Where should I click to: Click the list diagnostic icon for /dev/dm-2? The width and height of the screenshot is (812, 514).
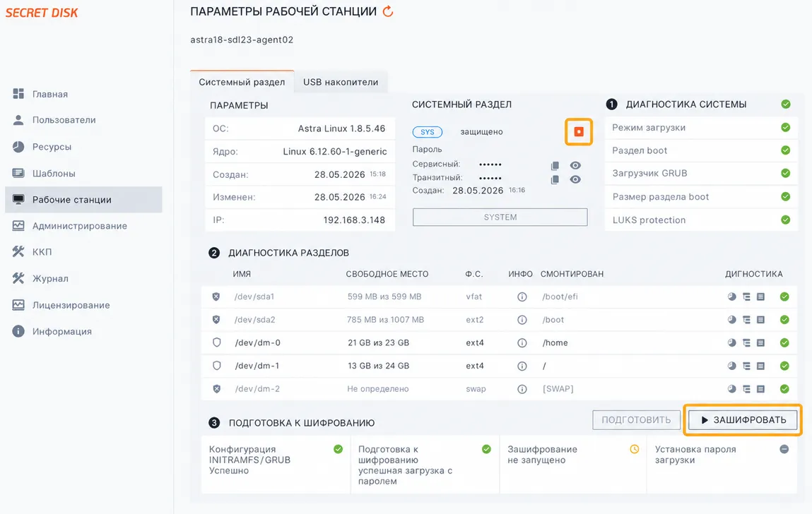760,389
